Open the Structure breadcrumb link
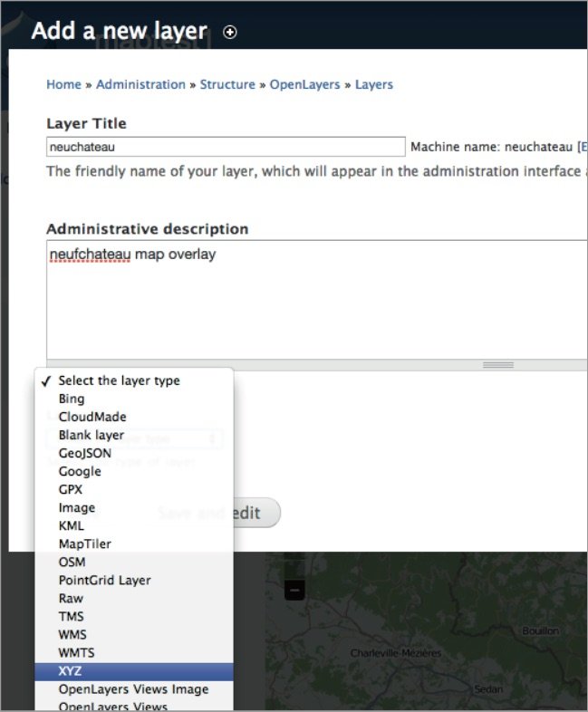Image resolution: width=588 pixels, height=712 pixels. pos(228,84)
